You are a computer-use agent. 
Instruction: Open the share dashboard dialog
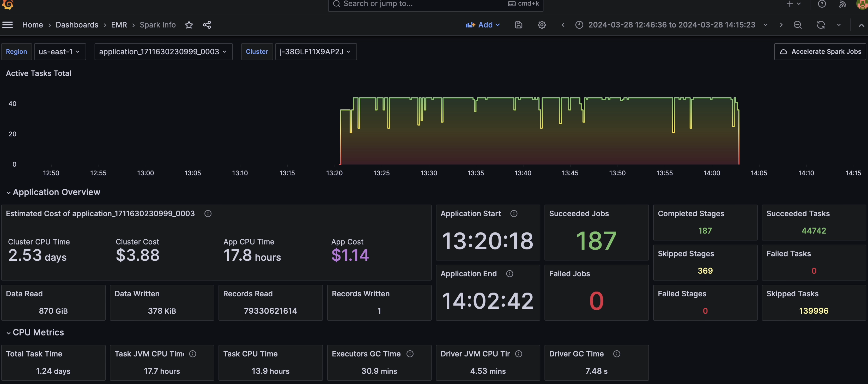207,25
